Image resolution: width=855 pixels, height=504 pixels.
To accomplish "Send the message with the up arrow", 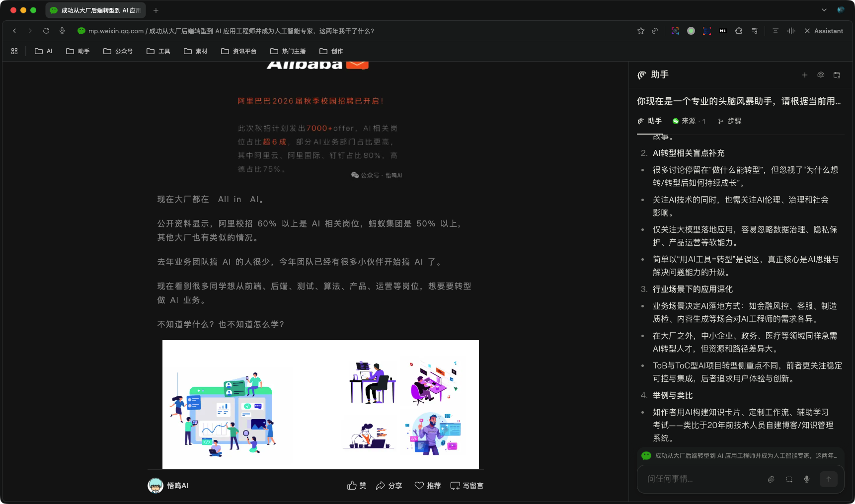I will pos(829,479).
